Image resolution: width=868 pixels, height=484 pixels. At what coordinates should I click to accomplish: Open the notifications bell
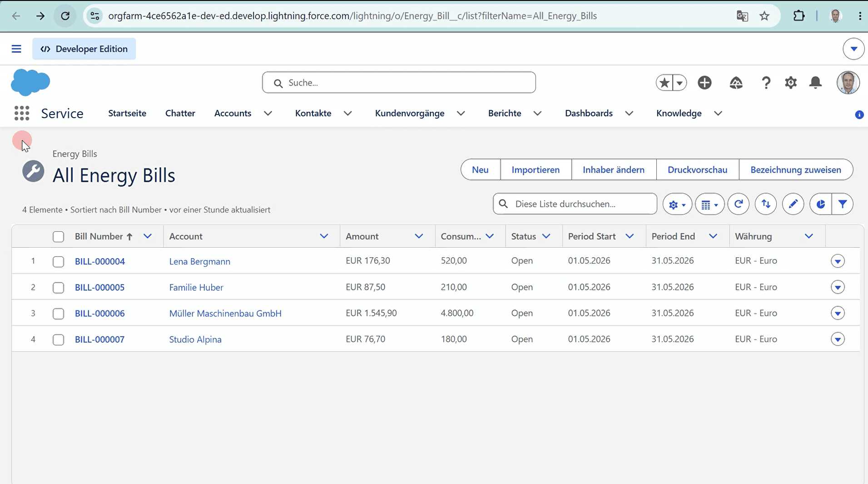(x=816, y=83)
